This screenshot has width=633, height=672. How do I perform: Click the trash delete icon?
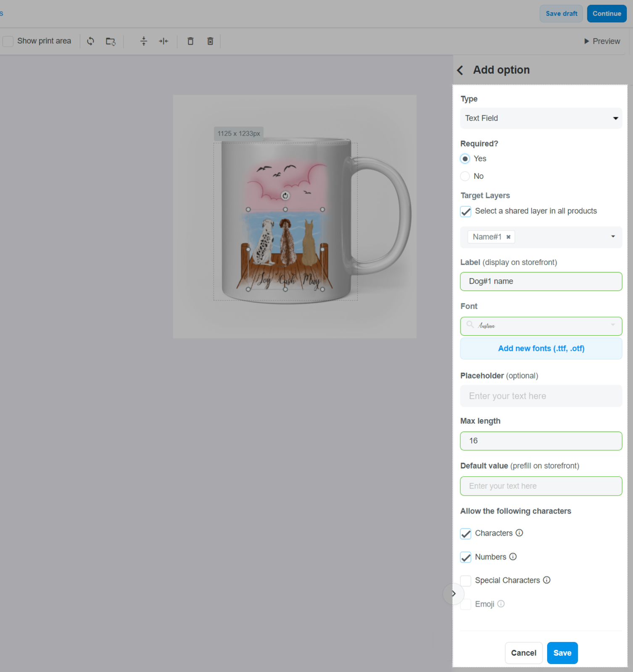[190, 41]
